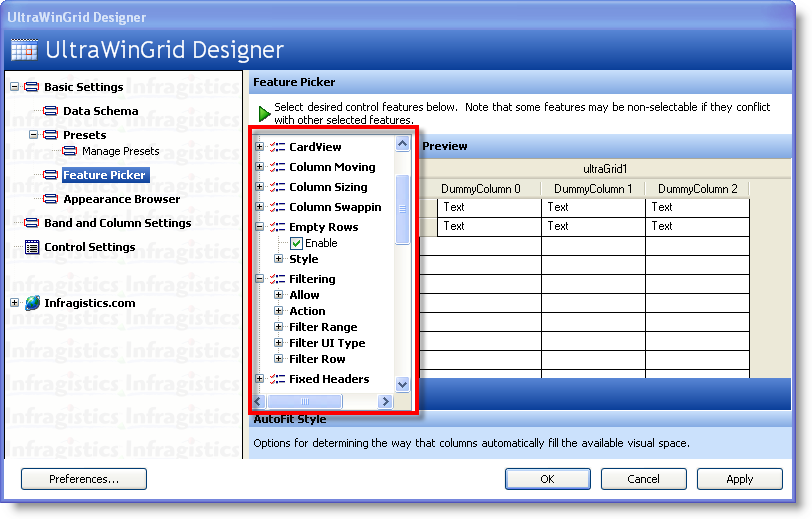Click the CardView feature icon
Image resolution: width=812 pixels, height=519 pixels.
tap(277, 147)
